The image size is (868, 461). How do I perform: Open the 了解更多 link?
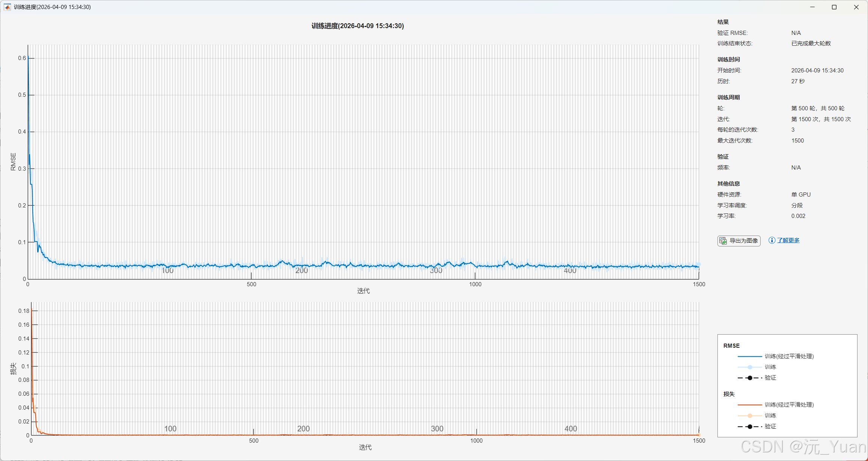point(788,240)
